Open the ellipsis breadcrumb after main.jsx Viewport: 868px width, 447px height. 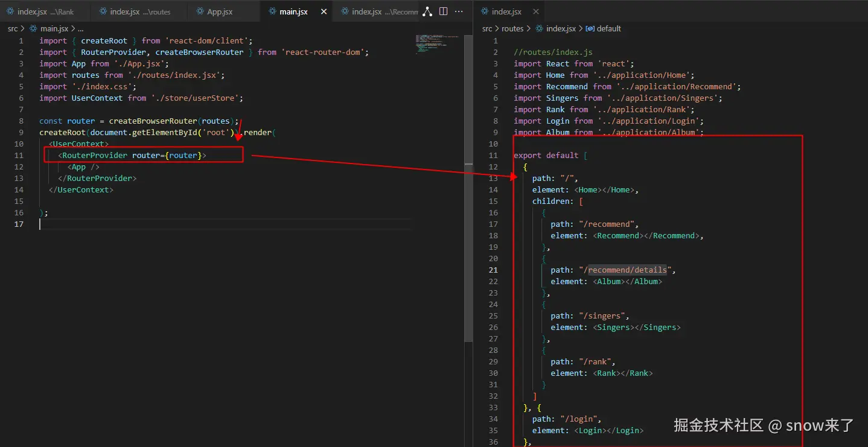(81, 28)
